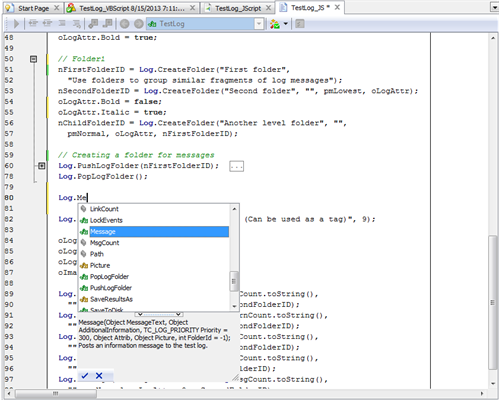The width and height of the screenshot is (499, 400).
Task: Expand the folded code at line 60
Action: tap(42, 166)
